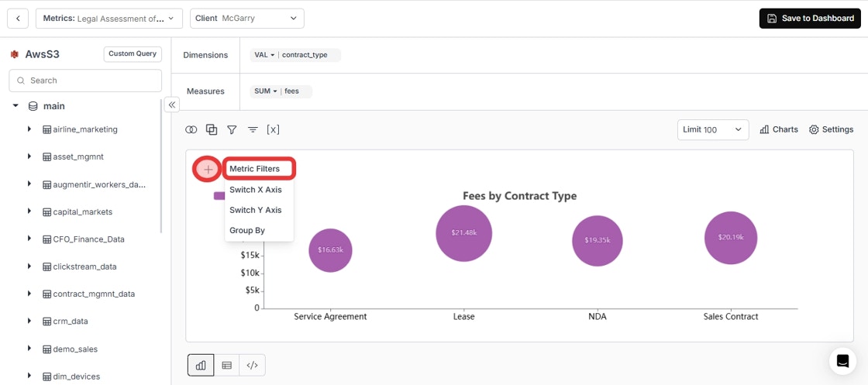Screen dimensions: 868x385
Task: Open the sort lines icon
Action: pyautogui.click(x=253, y=129)
